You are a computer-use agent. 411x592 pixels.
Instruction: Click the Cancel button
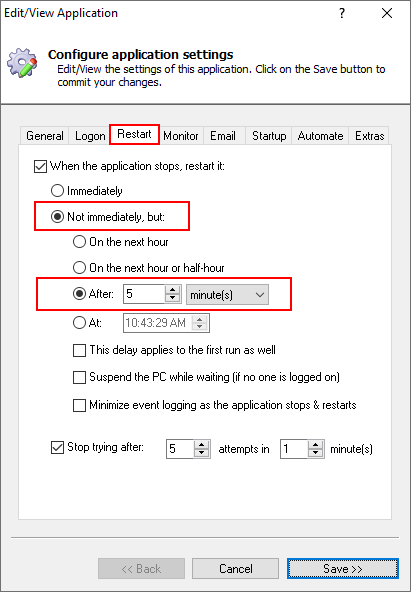point(236,569)
